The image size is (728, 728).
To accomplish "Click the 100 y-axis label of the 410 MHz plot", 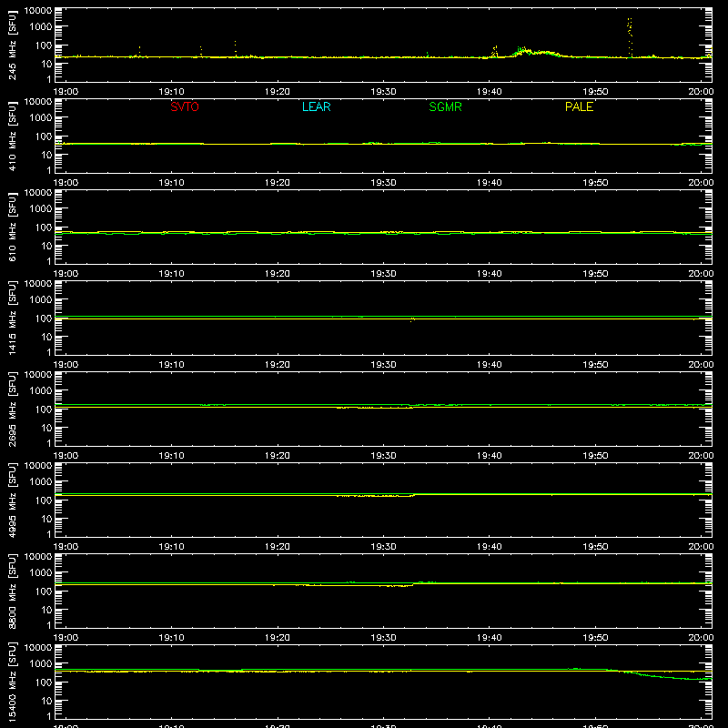I will (x=44, y=136).
